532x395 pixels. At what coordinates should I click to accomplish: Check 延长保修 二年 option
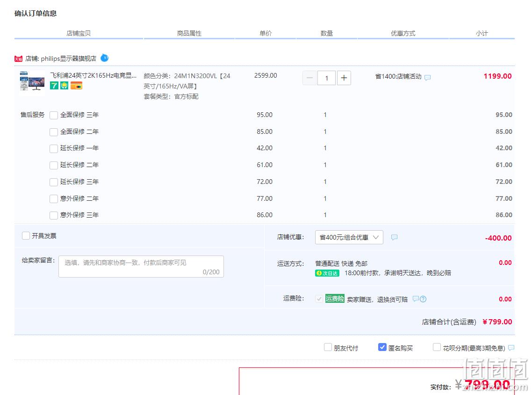point(54,165)
